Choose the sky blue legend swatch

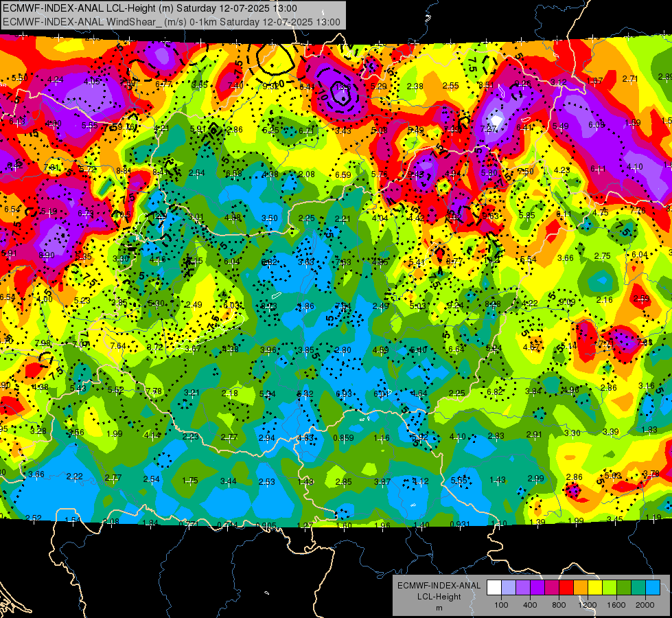click(653, 588)
